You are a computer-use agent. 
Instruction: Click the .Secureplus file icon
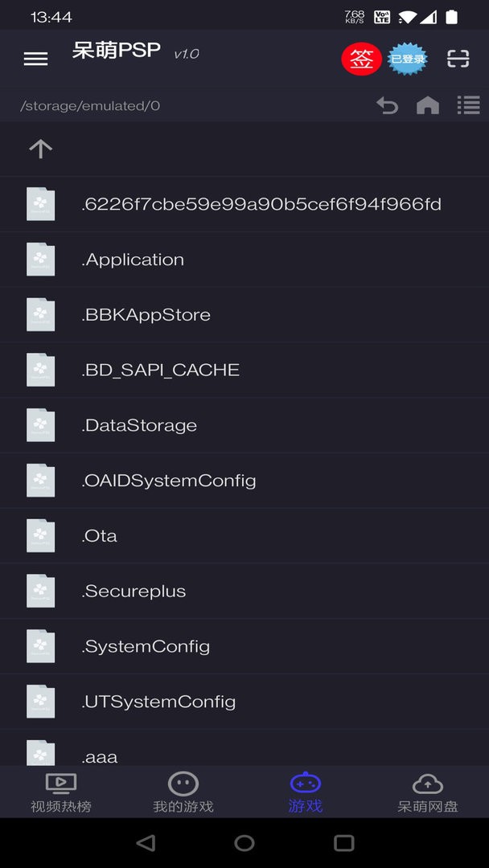(40, 592)
